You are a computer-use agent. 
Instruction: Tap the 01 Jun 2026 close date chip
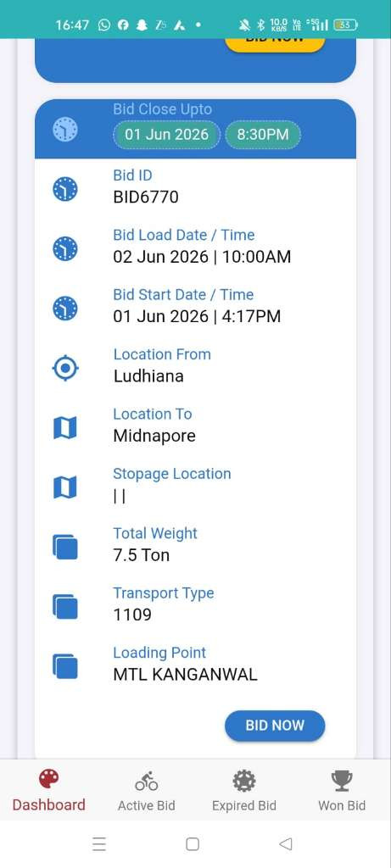tap(167, 135)
